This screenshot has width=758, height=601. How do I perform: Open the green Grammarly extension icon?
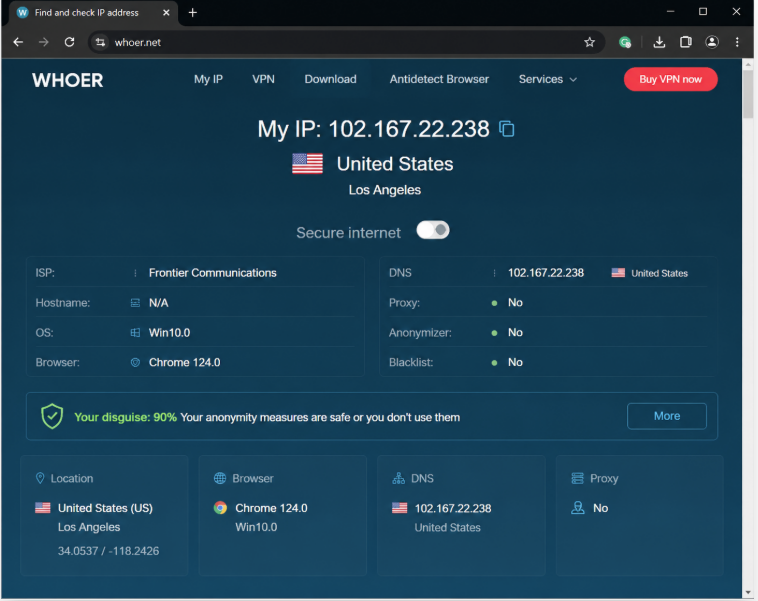click(625, 42)
